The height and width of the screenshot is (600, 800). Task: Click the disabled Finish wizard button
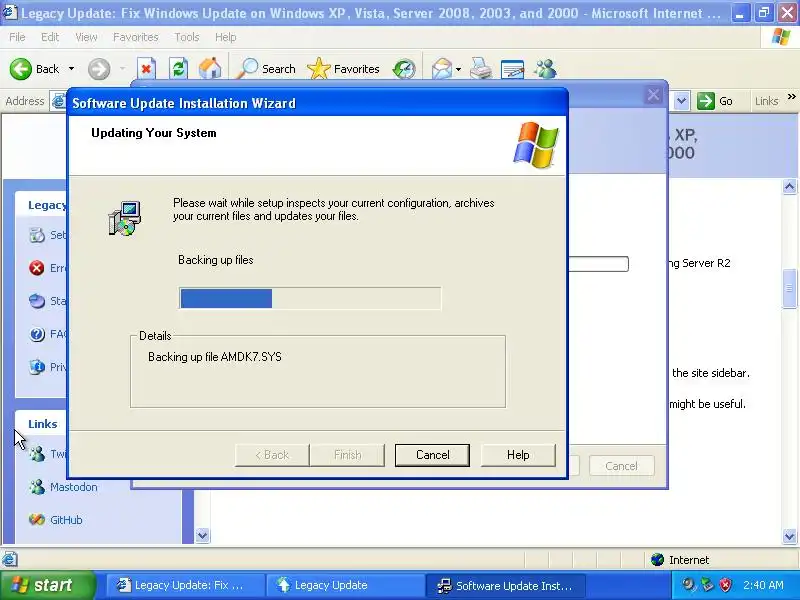coord(347,455)
